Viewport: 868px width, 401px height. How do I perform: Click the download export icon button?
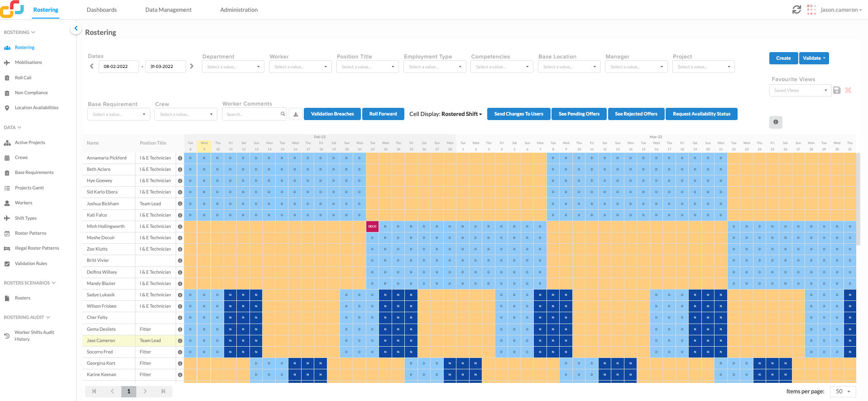[x=296, y=114]
